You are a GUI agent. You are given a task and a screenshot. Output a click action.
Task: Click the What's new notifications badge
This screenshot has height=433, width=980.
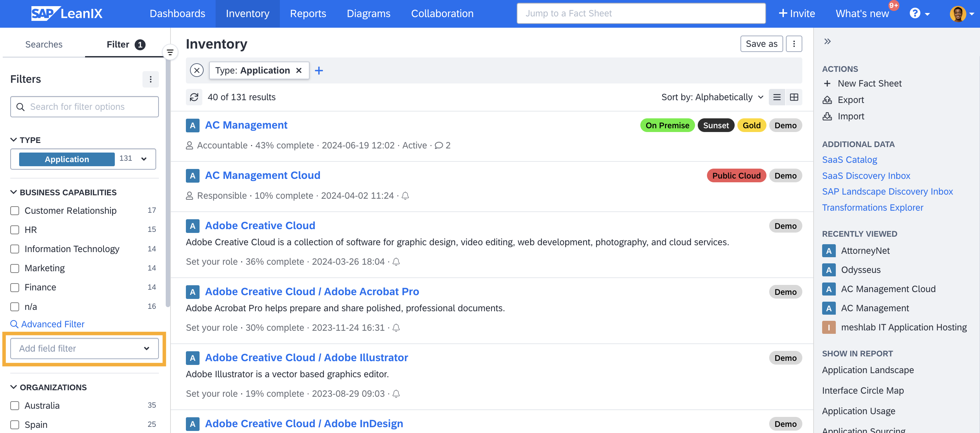tap(894, 5)
